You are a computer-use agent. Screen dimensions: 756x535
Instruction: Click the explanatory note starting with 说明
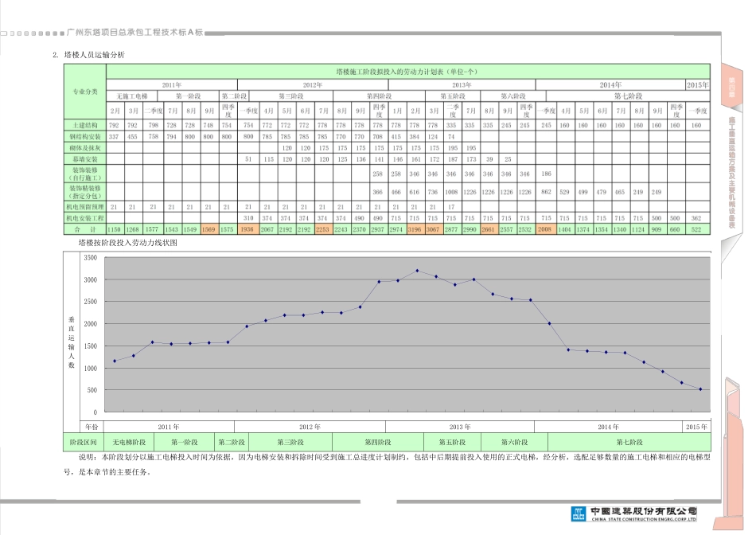click(388, 465)
